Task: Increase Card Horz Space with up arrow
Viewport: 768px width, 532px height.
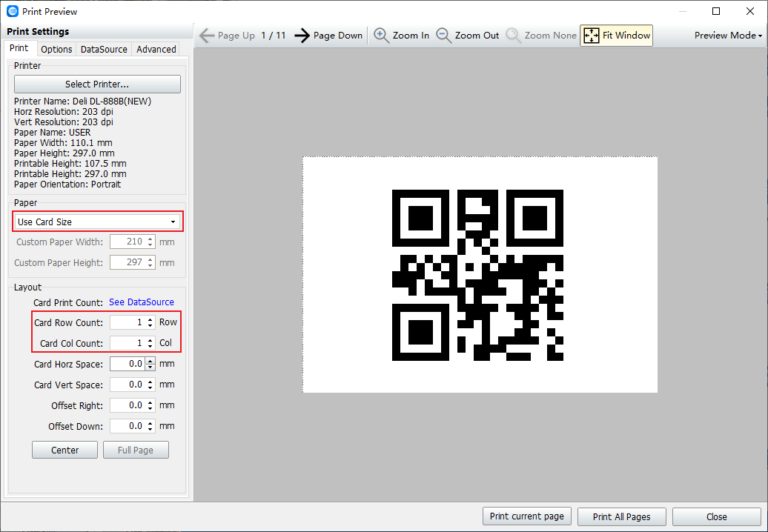Action: tap(150, 361)
